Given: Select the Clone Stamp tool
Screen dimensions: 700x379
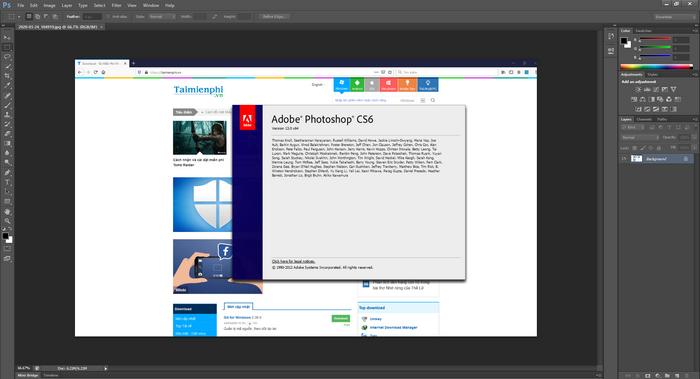Looking at the screenshot, I should [7, 115].
